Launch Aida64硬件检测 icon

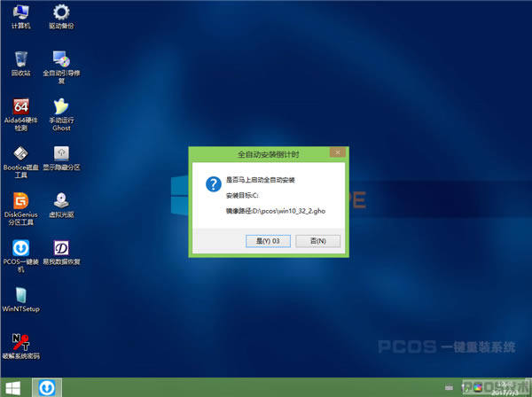[x=20, y=114]
